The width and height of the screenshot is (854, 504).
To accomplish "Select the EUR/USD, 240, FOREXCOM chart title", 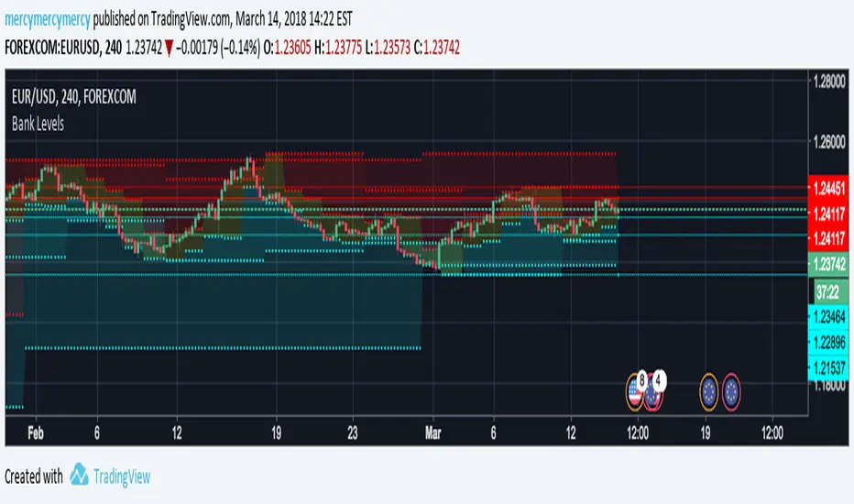I will (74, 97).
